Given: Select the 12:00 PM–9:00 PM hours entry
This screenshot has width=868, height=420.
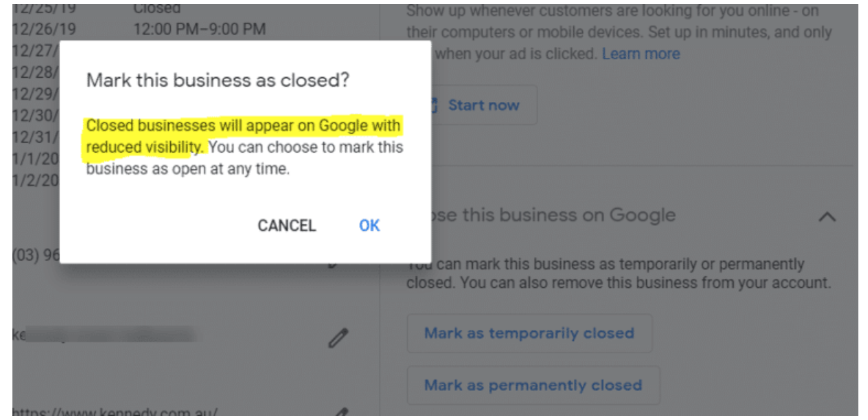Looking at the screenshot, I should pyautogui.click(x=199, y=30).
